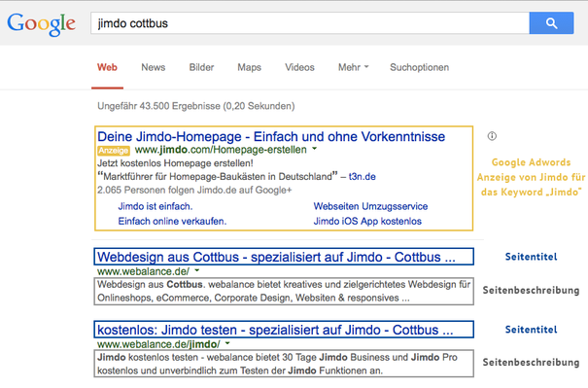Click the Google logo
The height and width of the screenshot is (388, 588).
point(41,24)
